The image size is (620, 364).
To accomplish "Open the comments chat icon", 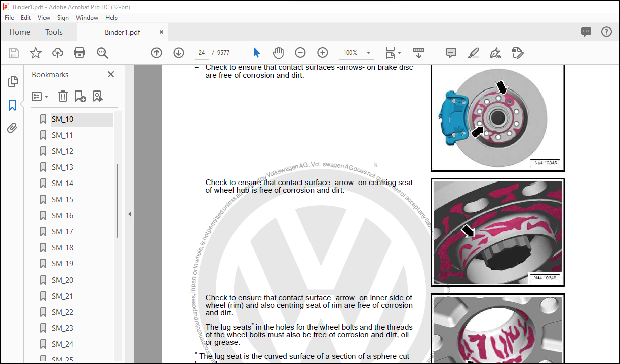I will [x=586, y=32].
